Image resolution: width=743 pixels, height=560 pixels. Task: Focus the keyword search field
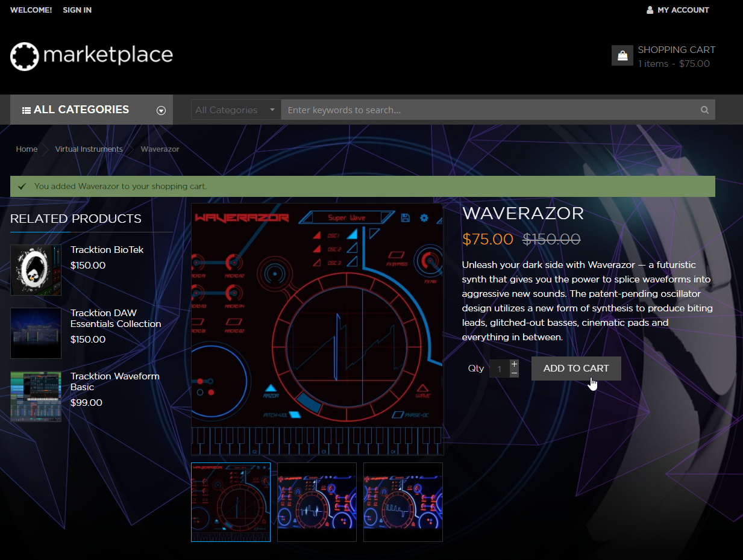point(491,110)
